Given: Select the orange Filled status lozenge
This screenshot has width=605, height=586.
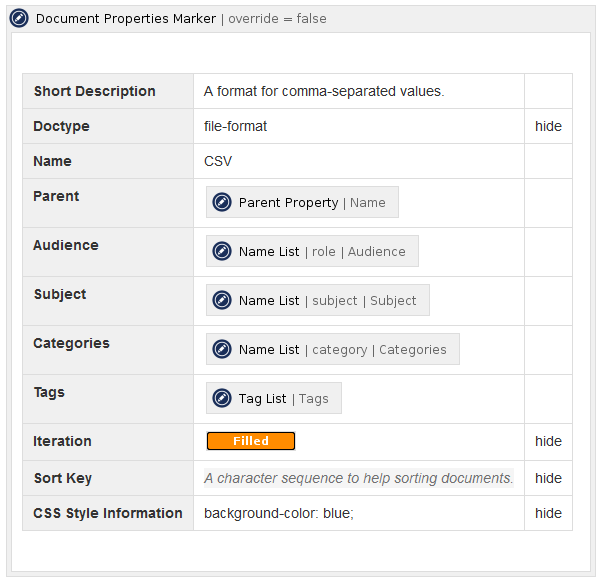Looking at the screenshot, I should 251,441.
